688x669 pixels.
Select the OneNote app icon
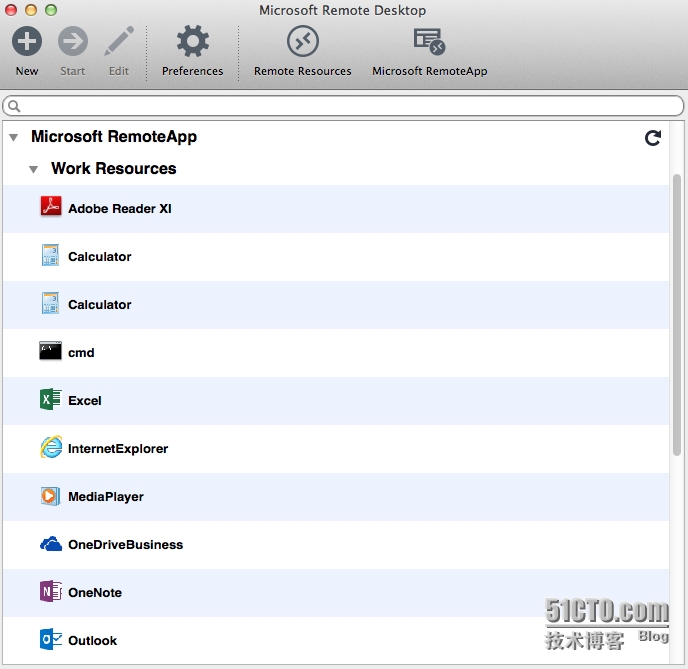click(x=50, y=591)
